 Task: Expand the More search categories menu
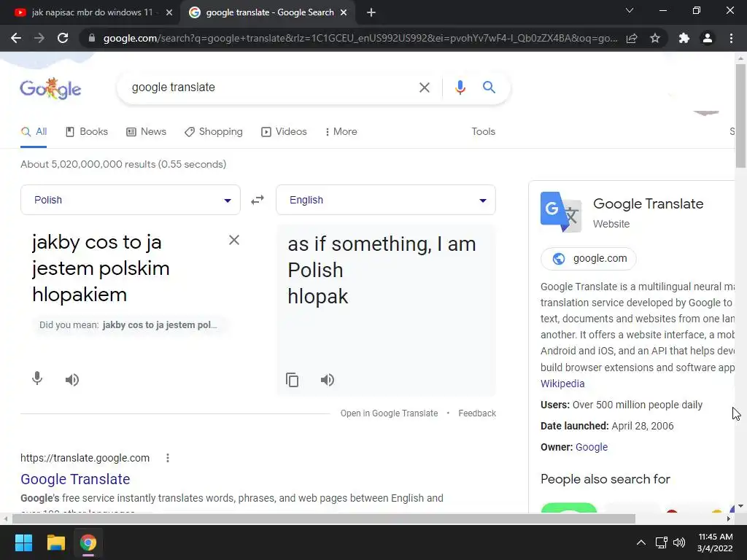[341, 132]
